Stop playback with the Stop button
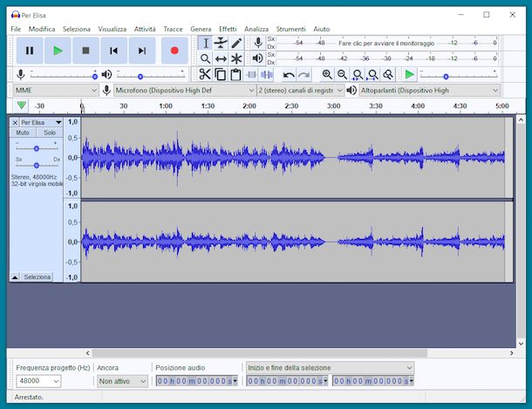This screenshot has width=532, height=409. coord(85,51)
